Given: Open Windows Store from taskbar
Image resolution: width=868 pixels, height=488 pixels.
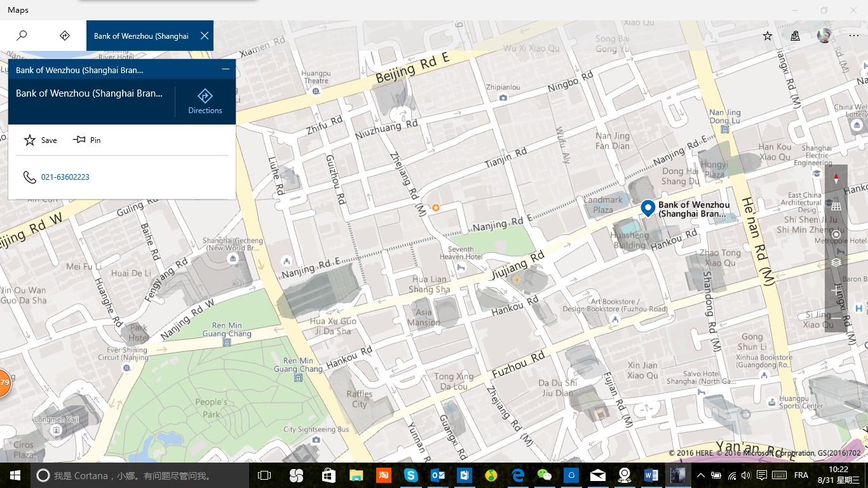Looking at the screenshot, I should [x=329, y=475].
